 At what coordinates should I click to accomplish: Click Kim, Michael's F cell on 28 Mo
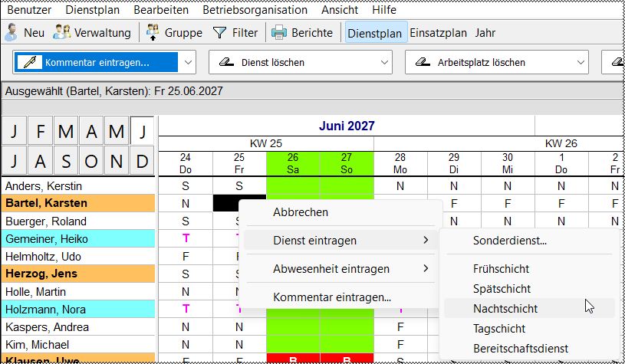point(400,345)
